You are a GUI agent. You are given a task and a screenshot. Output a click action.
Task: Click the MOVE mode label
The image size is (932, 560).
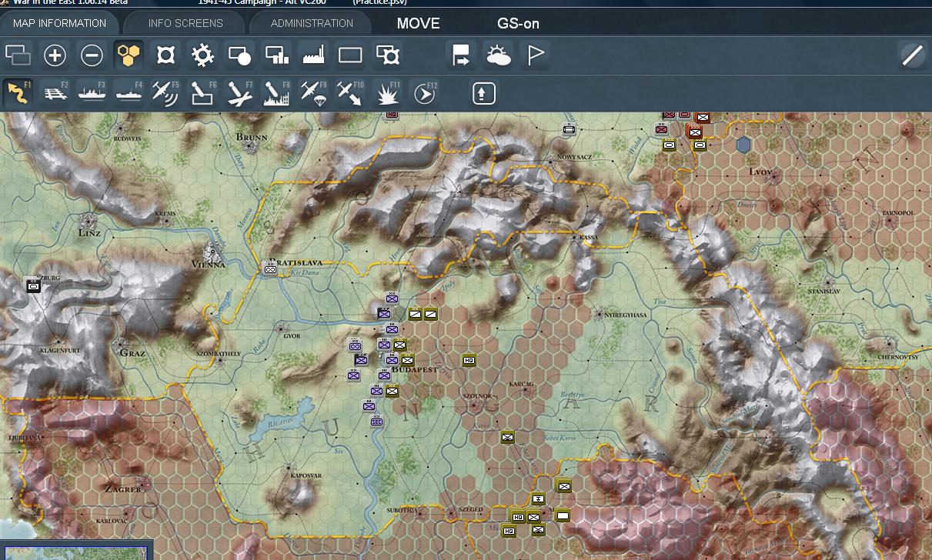click(x=418, y=23)
